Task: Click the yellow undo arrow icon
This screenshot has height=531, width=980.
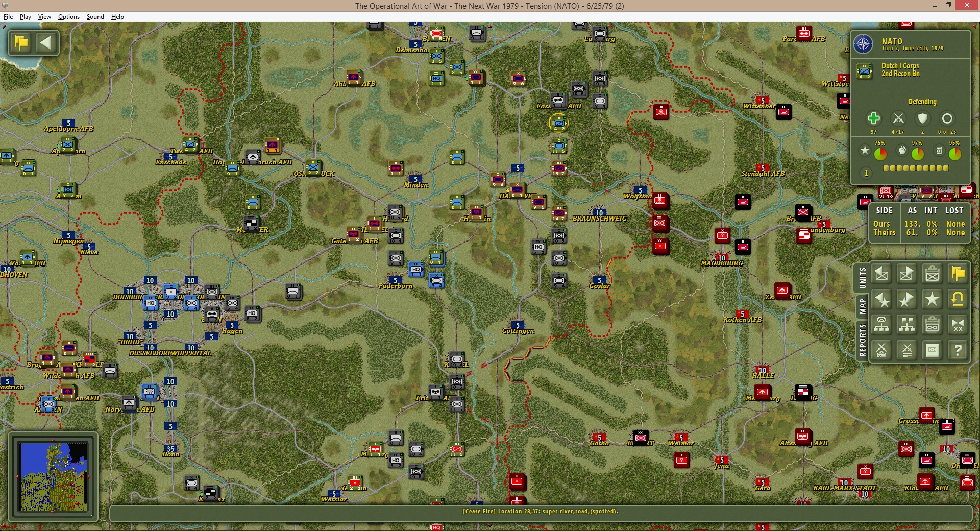Action: click(x=958, y=300)
